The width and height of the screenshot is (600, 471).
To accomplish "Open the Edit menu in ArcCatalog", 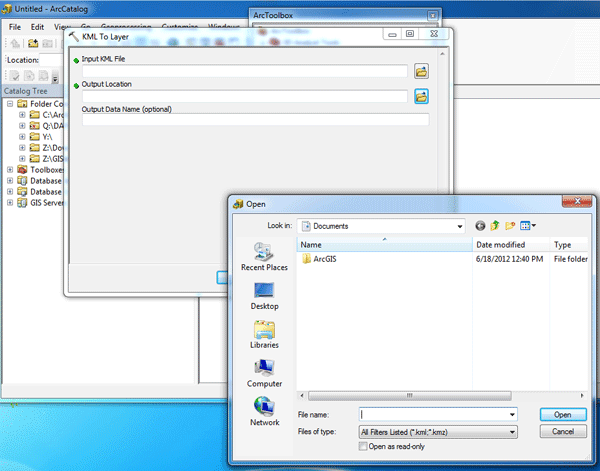I will click(37, 25).
